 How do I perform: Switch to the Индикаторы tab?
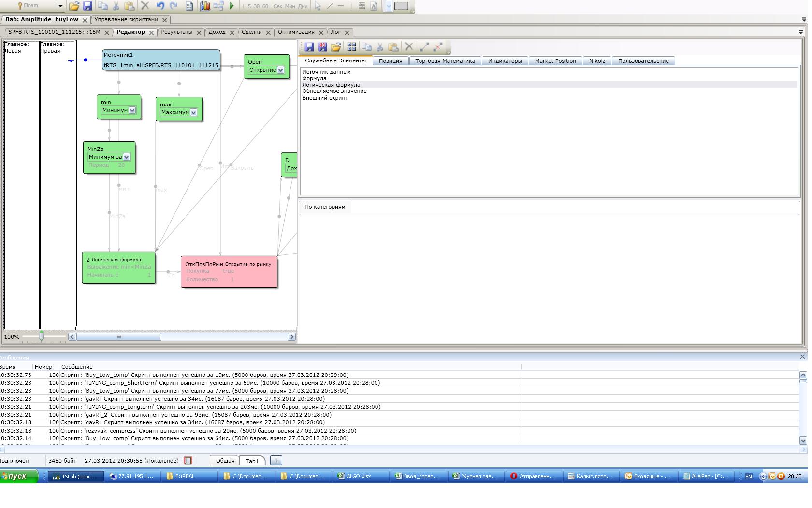[x=505, y=61]
